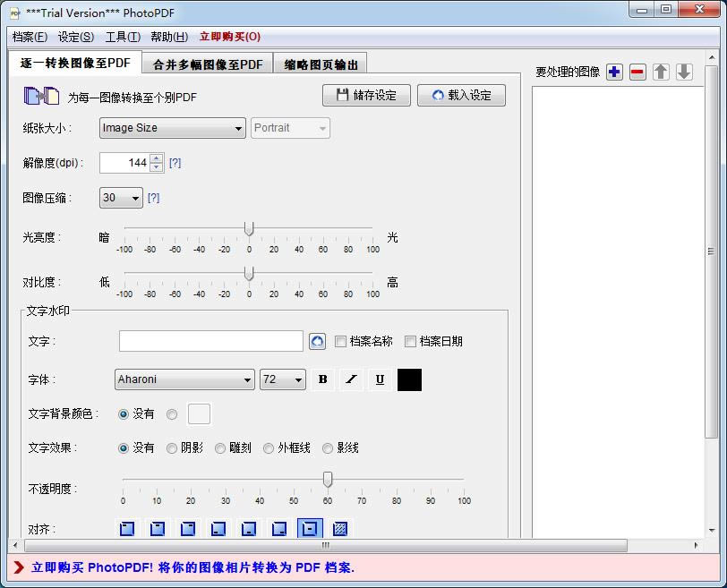Viewport: 727px width, 588px height.
Task: Open the 帮助(H) menu
Action: [169, 37]
